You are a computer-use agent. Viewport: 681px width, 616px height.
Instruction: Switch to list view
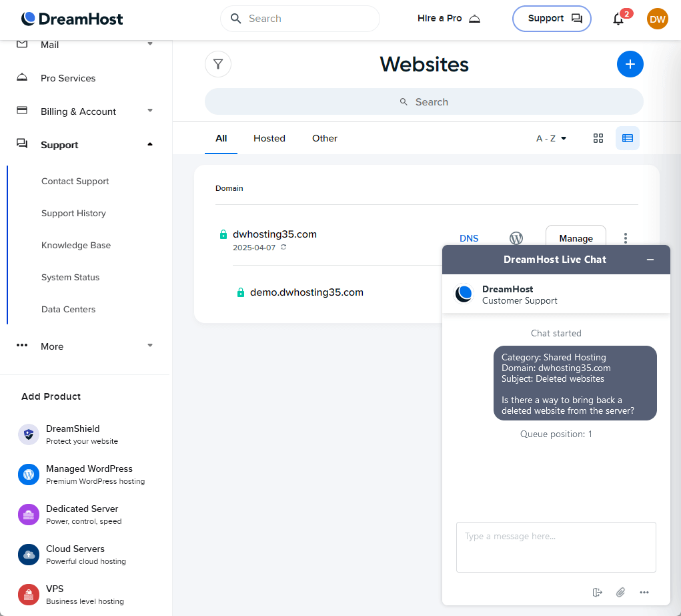pos(627,138)
